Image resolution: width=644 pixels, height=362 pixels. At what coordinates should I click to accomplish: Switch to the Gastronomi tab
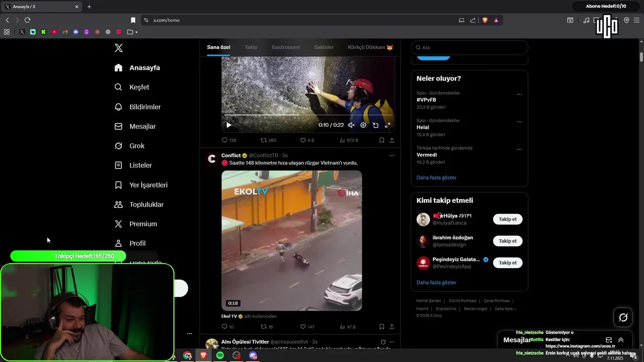(286, 47)
